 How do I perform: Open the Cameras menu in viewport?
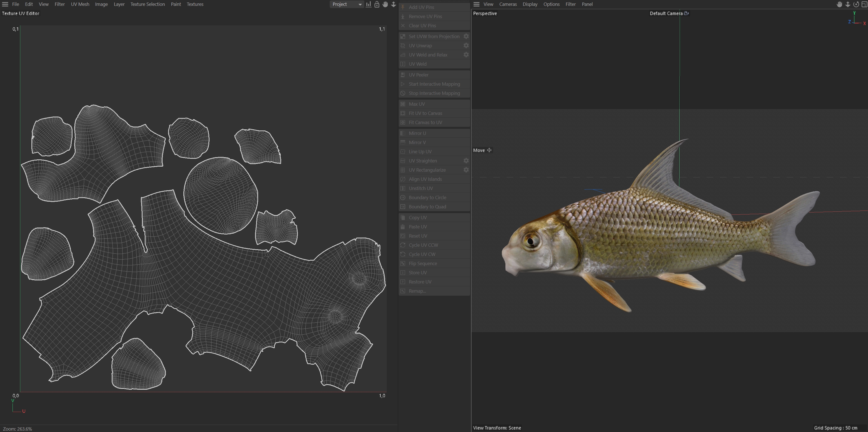point(508,4)
